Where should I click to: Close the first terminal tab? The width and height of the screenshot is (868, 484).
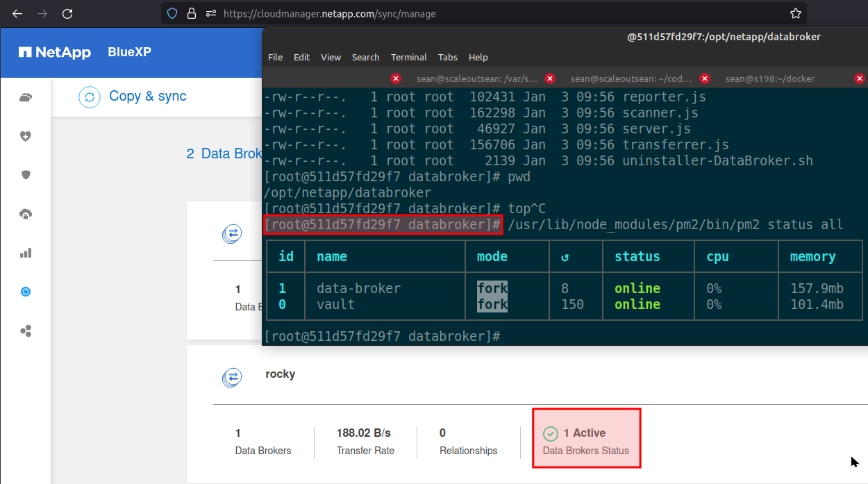pyautogui.click(x=396, y=78)
